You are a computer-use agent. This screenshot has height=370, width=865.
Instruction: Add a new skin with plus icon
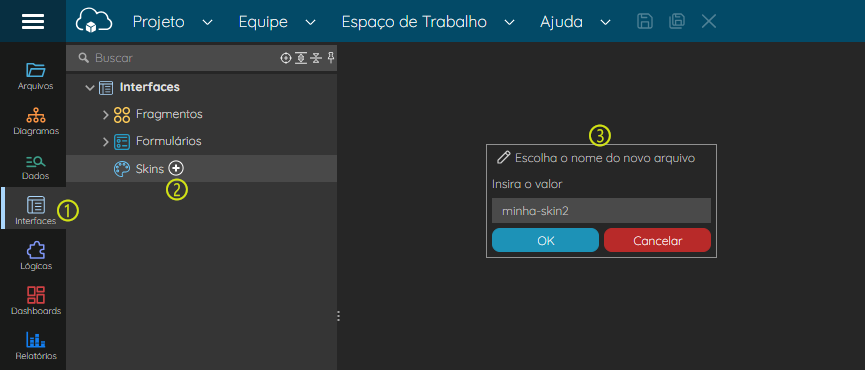coord(176,168)
